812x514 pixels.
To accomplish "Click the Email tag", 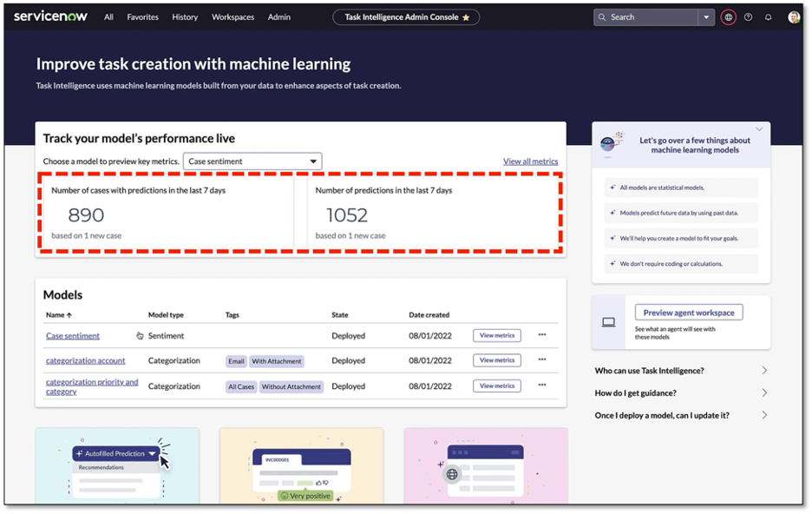I will (236, 361).
